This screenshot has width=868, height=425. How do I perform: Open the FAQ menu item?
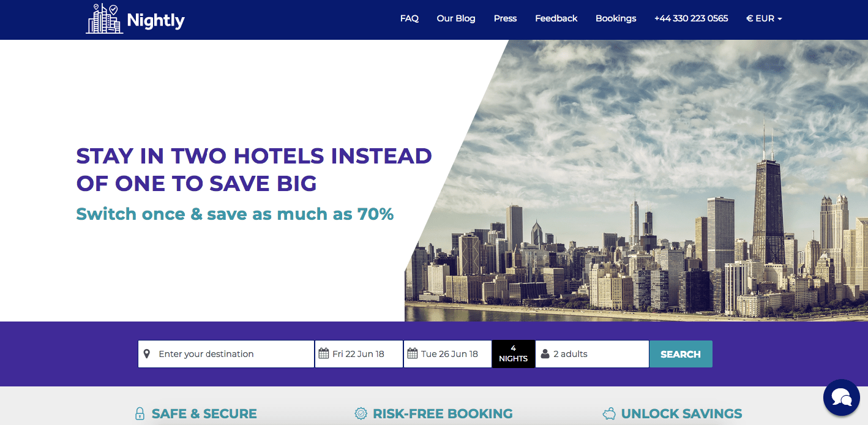tap(410, 18)
